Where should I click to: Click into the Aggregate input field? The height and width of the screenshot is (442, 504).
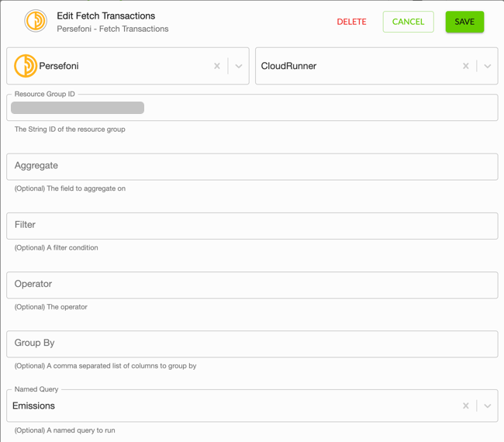click(x=252, y=167)
